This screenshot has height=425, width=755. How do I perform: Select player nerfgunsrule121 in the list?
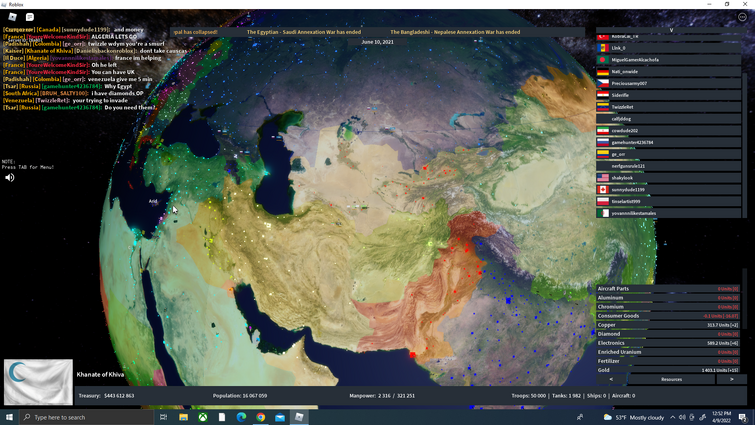(668, 166)
